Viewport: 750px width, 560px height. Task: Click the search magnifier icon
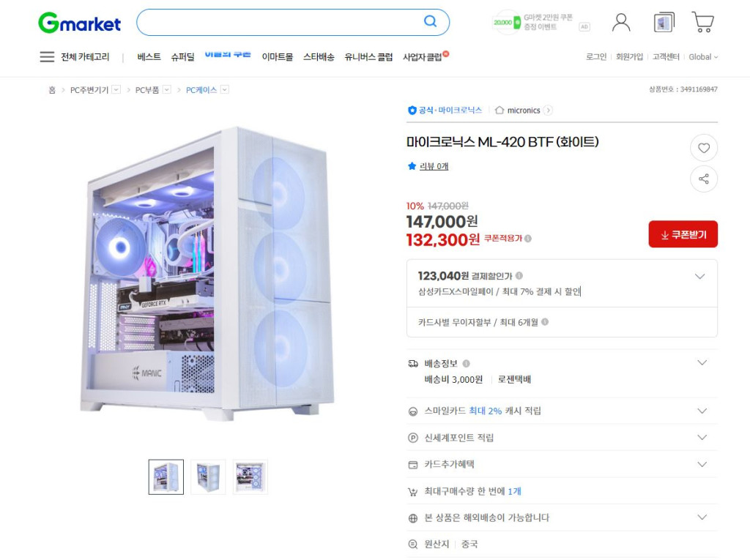click(x=430, y=21)
